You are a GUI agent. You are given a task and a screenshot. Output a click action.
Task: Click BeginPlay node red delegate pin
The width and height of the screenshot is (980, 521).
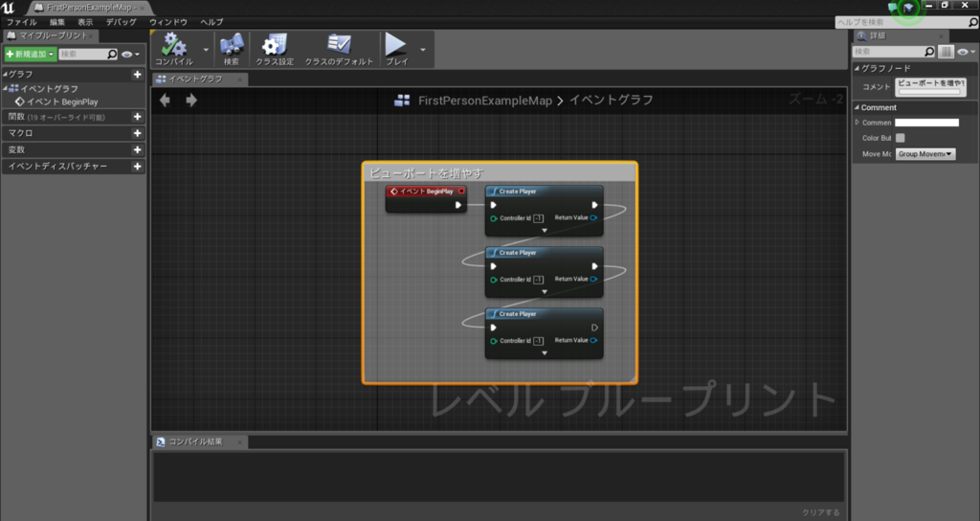(x=461, y=192)
